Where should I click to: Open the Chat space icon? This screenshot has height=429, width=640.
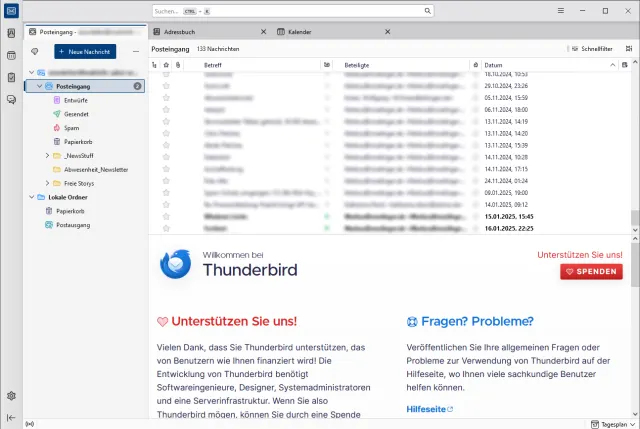11,99
